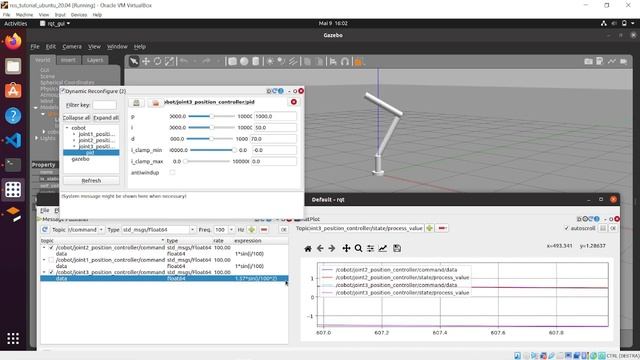Toggle joint3_position_controller/command publisher checkbox
Screen dimensions: 640x360
pos(51,272)
